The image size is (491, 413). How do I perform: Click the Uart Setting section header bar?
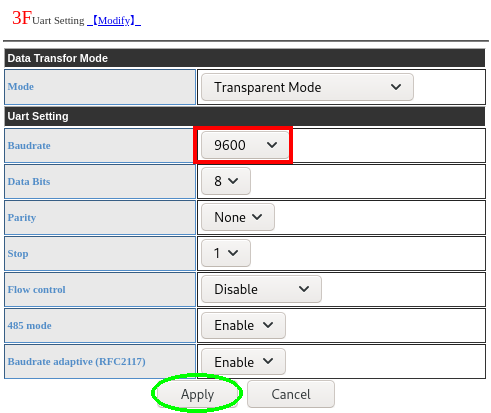point(245,116)
